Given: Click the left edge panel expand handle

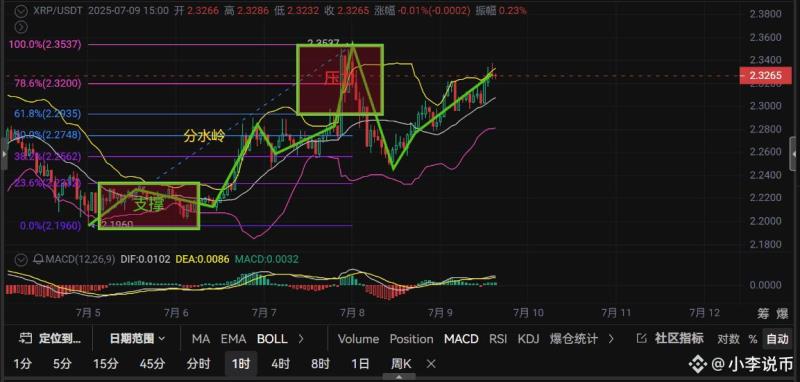Looking at the screenshot, I should pyautogui.click(x=3, y=154).
